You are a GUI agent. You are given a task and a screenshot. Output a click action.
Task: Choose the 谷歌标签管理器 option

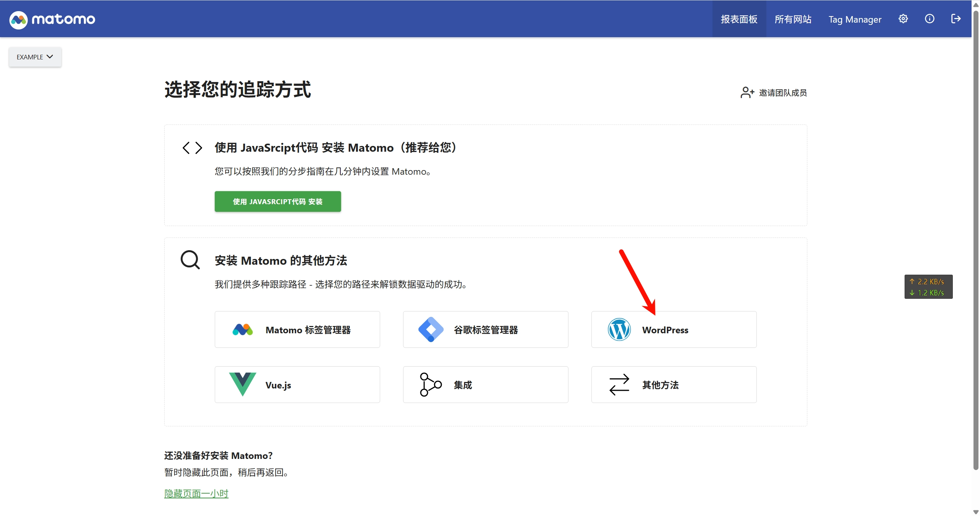[485, 329]
